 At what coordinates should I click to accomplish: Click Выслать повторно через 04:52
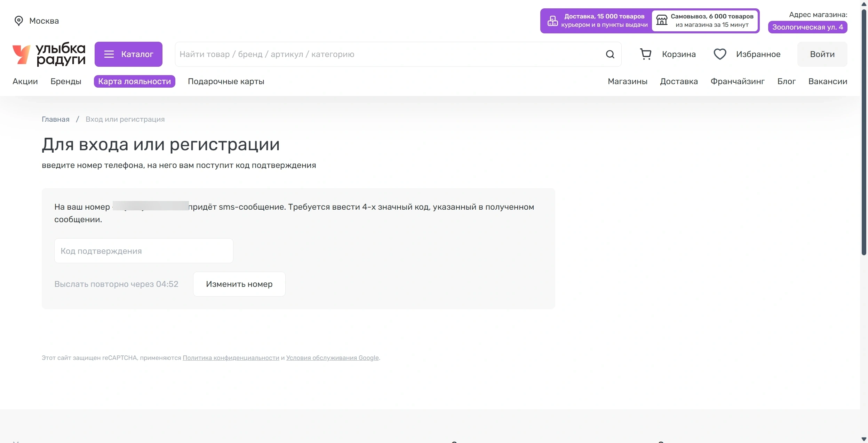116,284
